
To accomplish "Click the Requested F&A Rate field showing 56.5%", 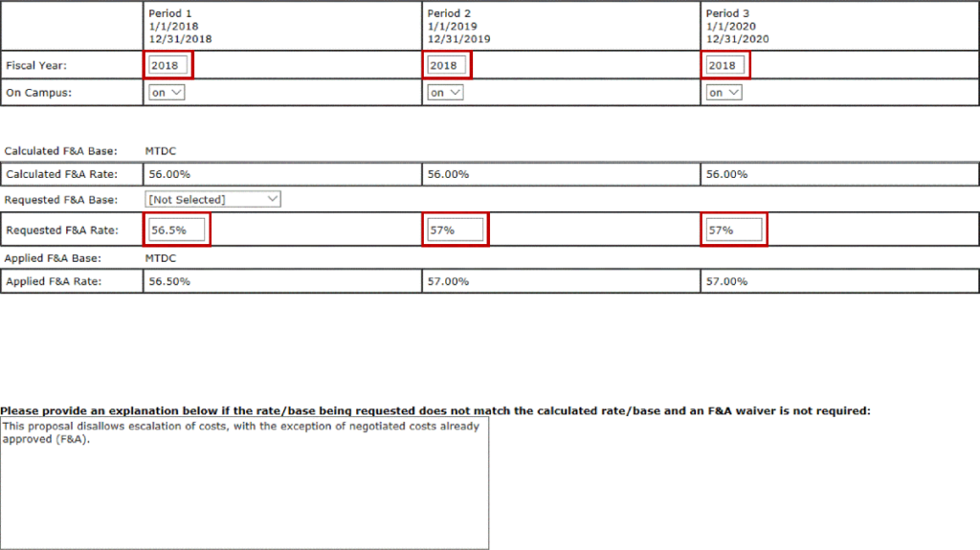I will coord(177,231).
